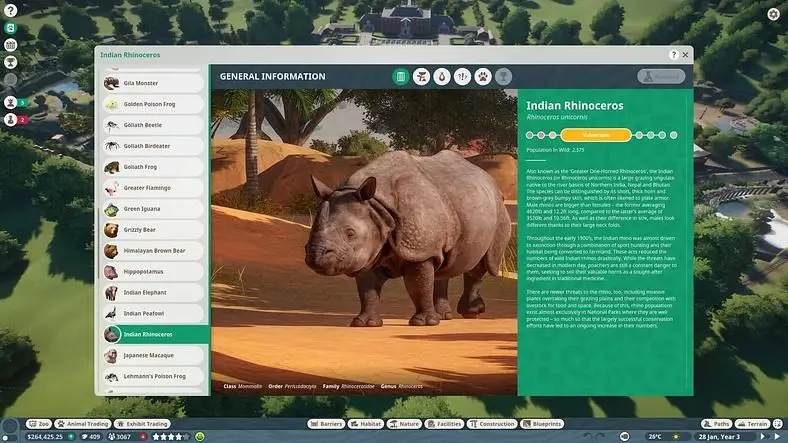The height and width of the screenshot is (443, 788).
Task: Select Himalayan Brown Bear entry
Action: (153, 251)
